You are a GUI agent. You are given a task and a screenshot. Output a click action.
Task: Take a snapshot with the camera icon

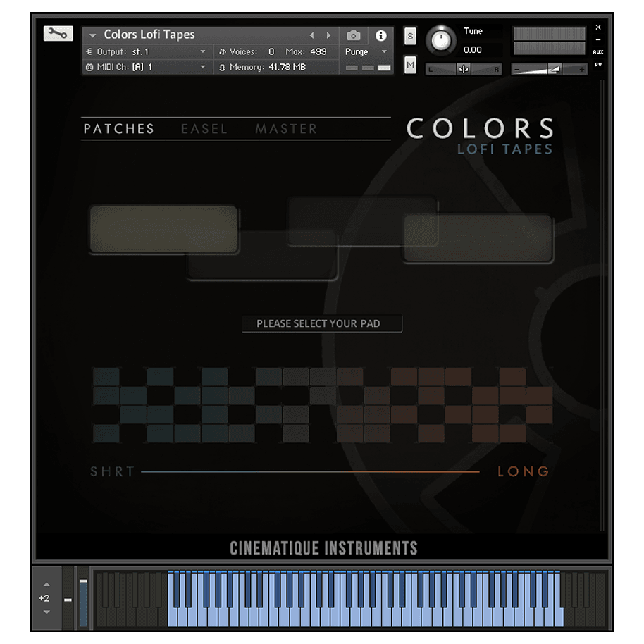(353, 36)
